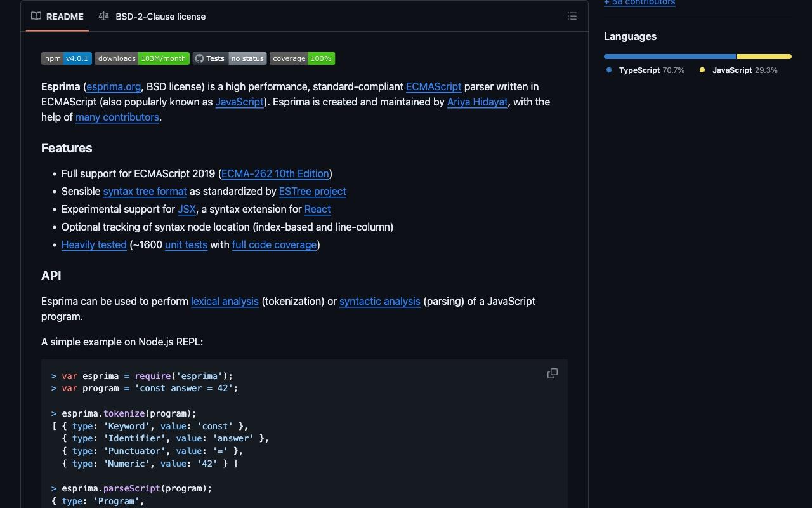Click the type: 'Keyword' token line

click(x=150, y=426)
